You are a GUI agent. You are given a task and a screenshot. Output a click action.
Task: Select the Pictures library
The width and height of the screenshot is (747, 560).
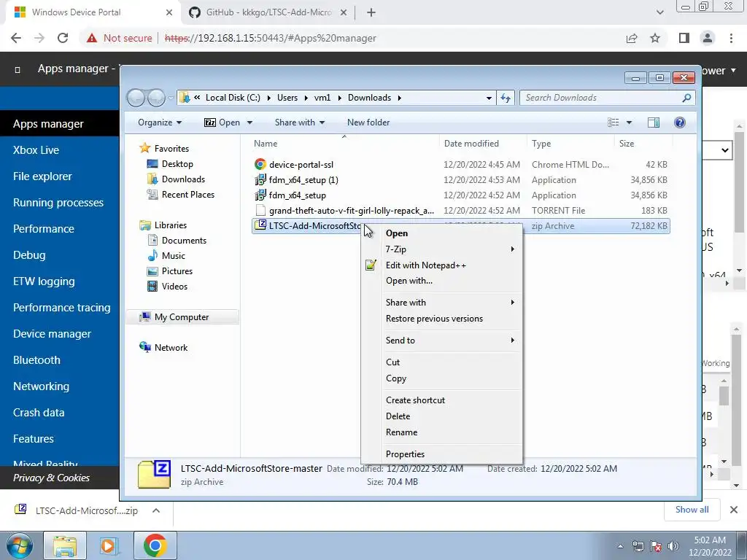[x=177, y=271]
